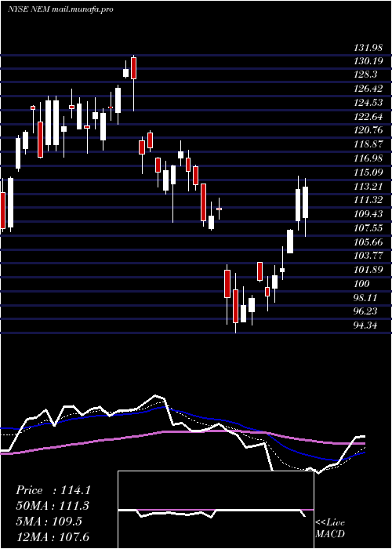Click the 50MA : 111.3 readout
392x549 pixels.
point(53,506)
